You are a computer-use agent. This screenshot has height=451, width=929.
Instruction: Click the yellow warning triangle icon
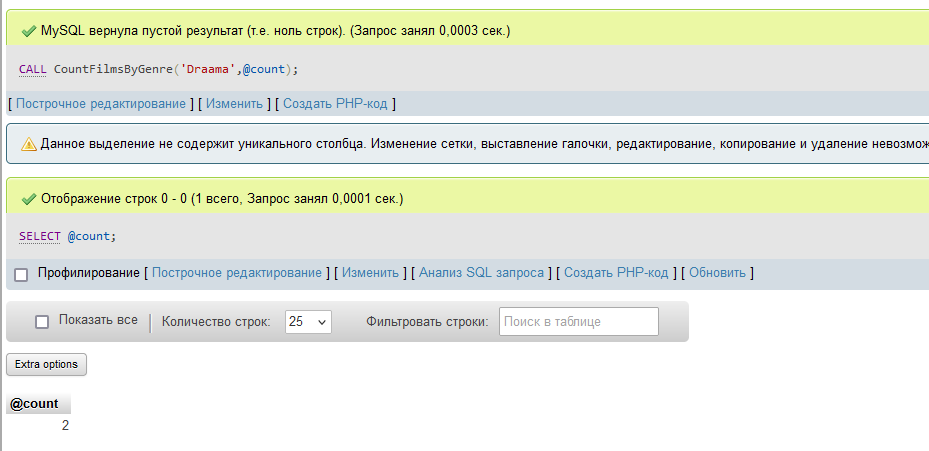pos(28,144)
